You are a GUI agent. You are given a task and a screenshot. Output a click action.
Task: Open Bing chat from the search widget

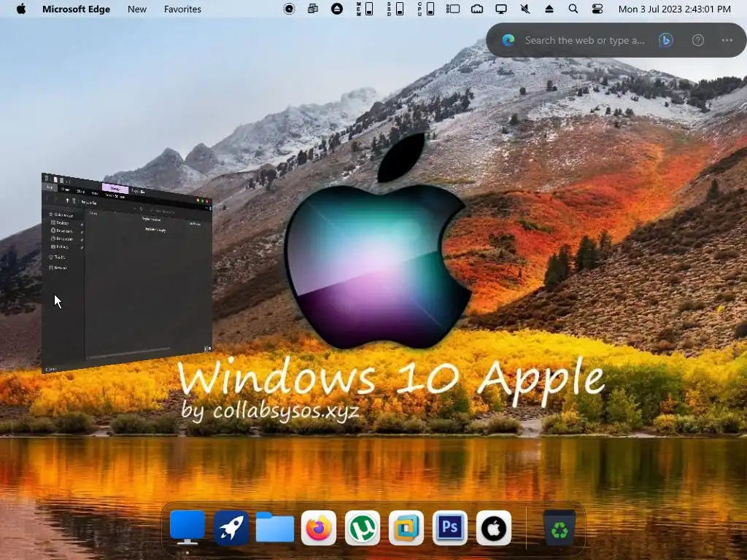pyautogui.click(x=665, y=41)
